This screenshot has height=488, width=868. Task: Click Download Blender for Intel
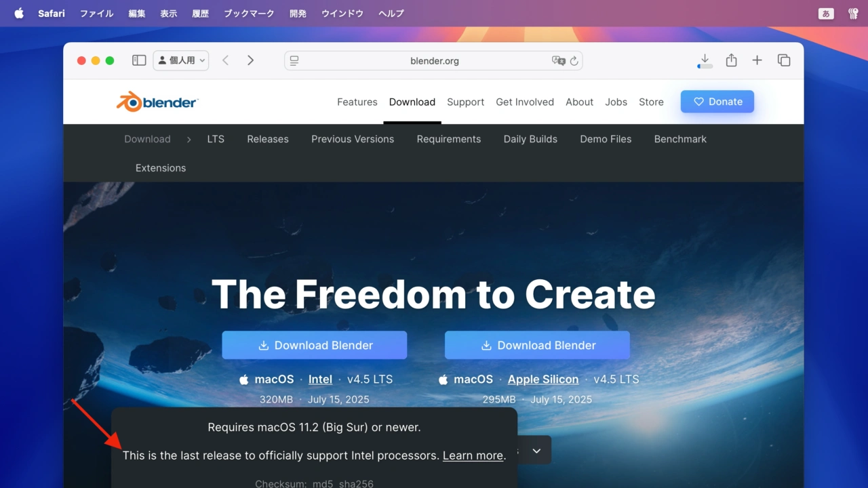[315, 345]
